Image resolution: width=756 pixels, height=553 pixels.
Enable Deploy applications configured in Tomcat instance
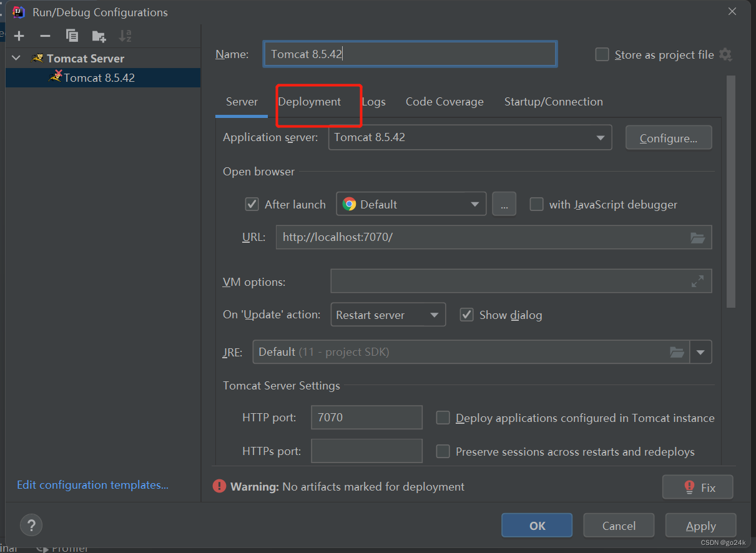443,418
